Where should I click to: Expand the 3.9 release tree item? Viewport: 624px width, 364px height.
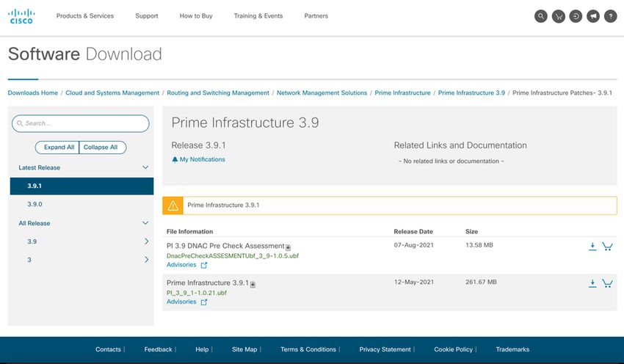(146, 241)
